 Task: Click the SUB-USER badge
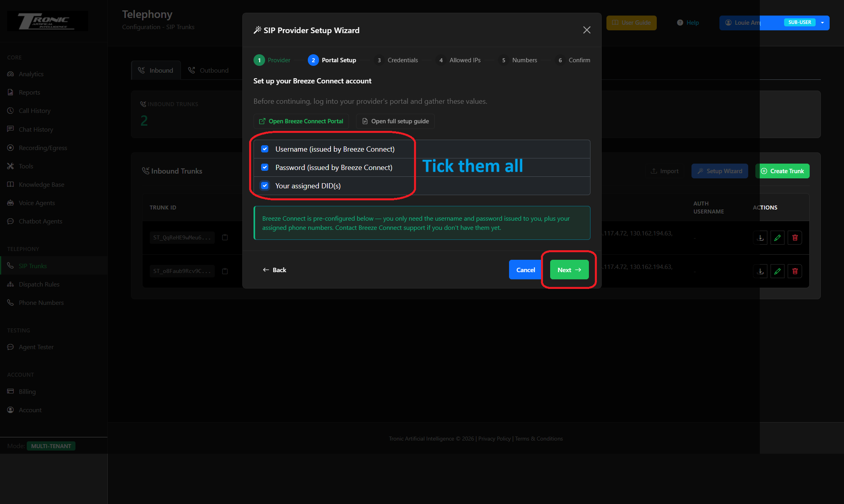pyautogui.click(x=800, y=22)
